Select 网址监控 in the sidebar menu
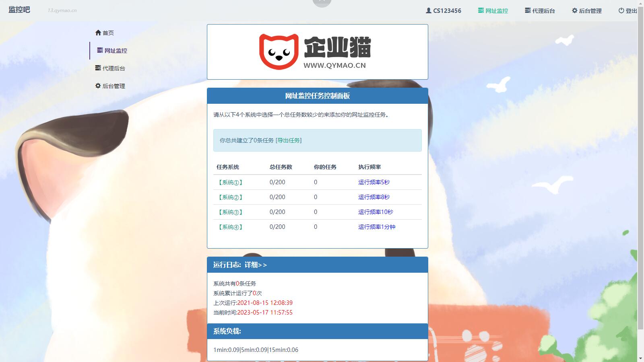The height and width of the screenshot is (362, 644). pos(112,50)
